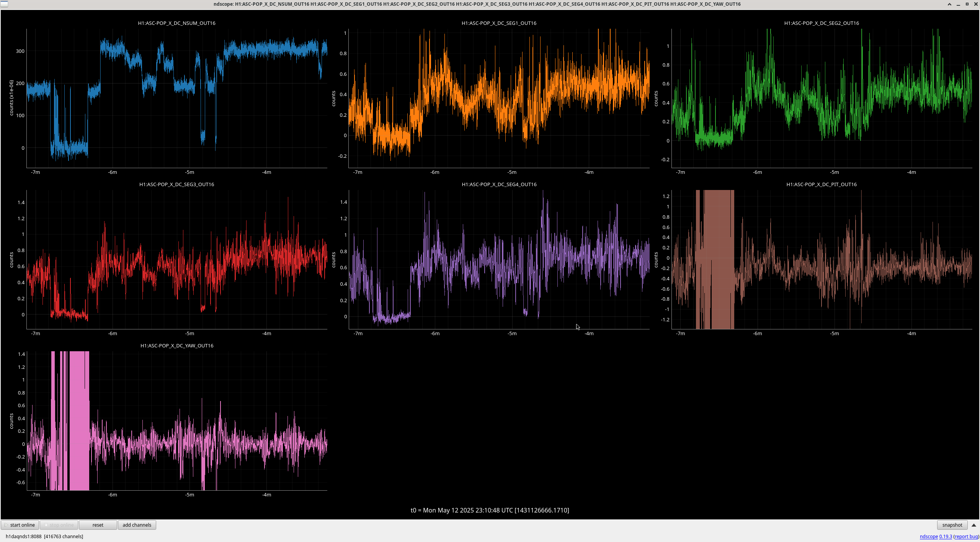
Task: Click the -6m tick on NSUM plot time axis
Action: click(113, 172)
